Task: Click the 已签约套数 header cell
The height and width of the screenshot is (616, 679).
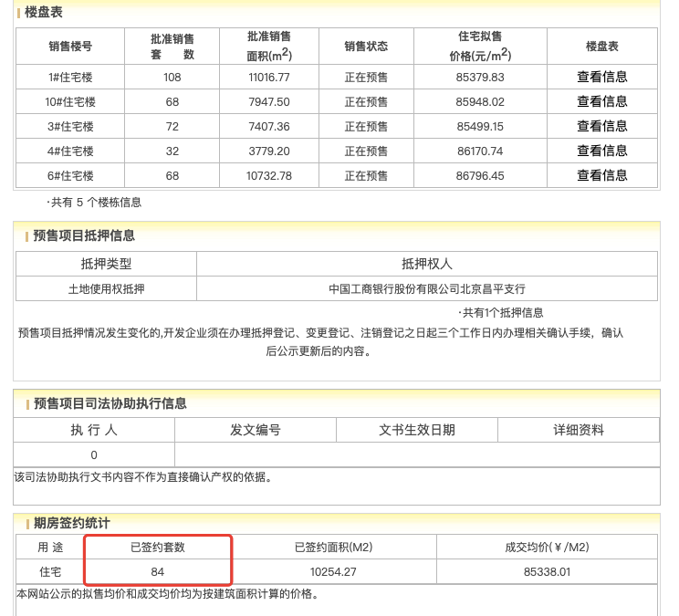Action: pyautogui.click(x=158, y=547)
